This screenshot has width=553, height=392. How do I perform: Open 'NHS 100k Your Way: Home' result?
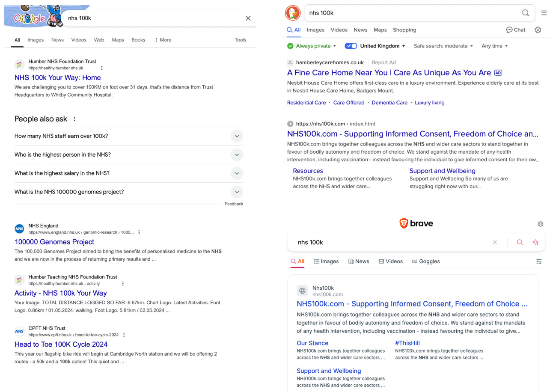point(58,77)
